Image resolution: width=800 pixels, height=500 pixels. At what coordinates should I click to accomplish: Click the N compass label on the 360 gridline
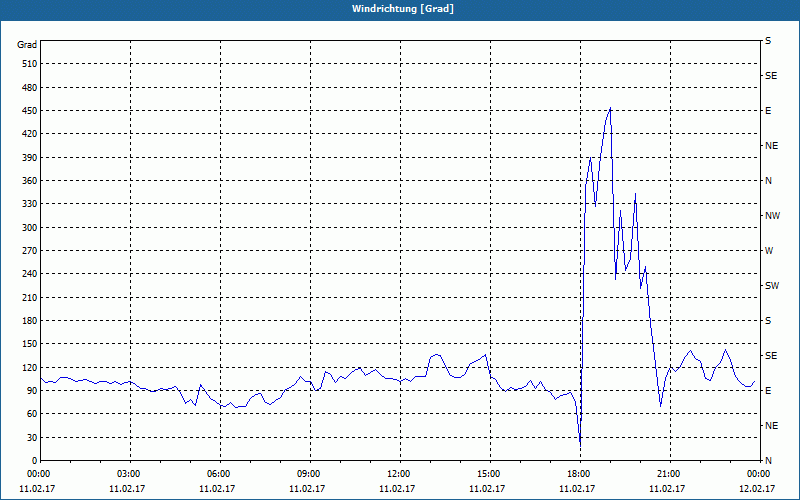(x=768, y=181)
